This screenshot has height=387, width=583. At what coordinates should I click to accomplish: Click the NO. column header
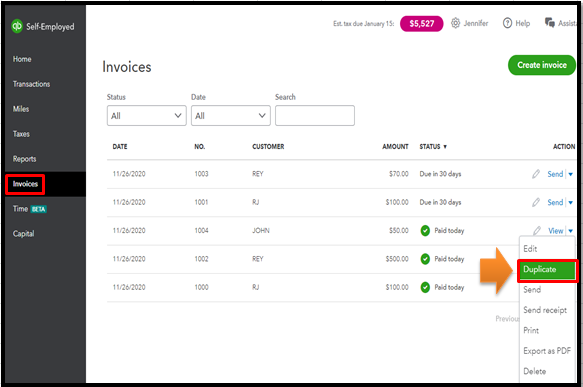(200, 146)
